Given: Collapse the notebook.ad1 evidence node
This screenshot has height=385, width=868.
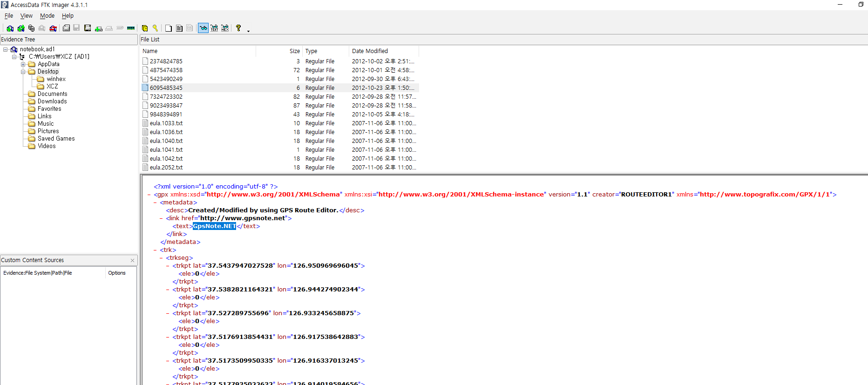Looking at the screenshot, I should [6, 49].
